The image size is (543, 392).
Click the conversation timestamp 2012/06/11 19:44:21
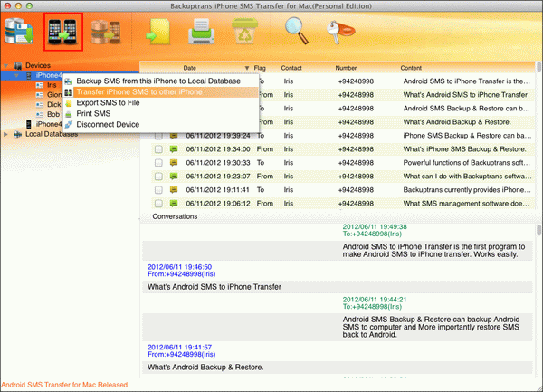tap(375, 300)
